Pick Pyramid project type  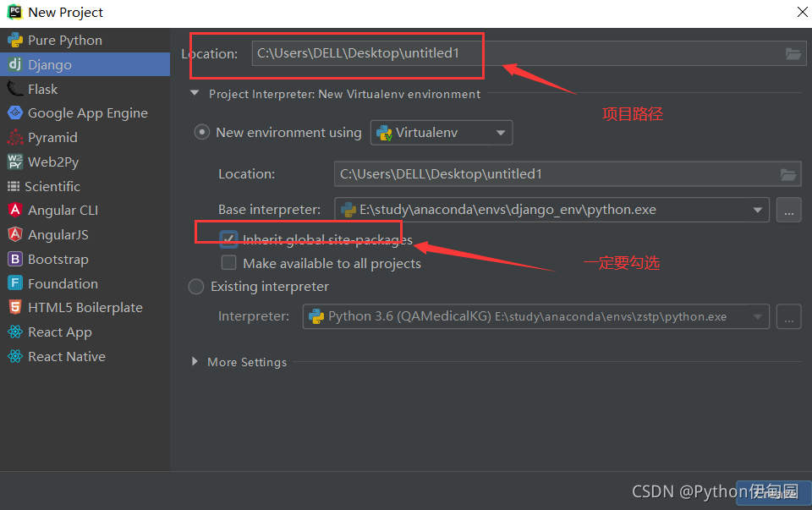[85, 137]
